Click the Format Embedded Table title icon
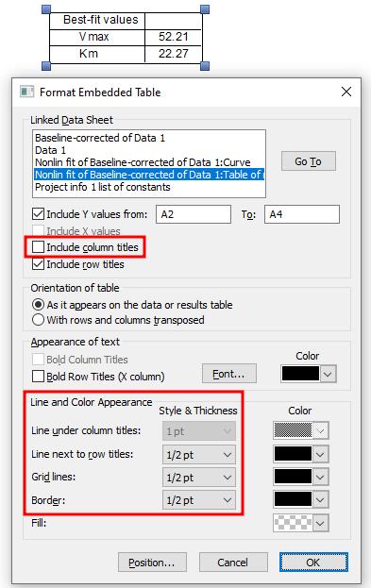 [26, 92]
